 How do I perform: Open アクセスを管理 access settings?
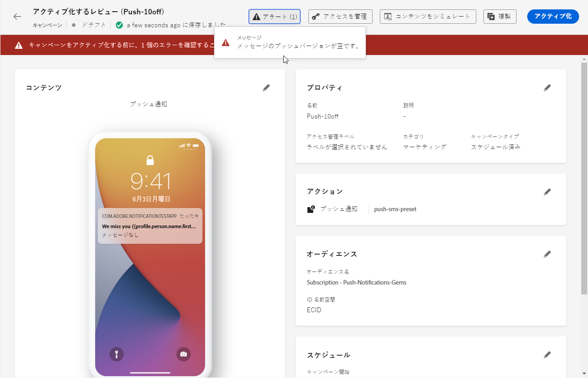340,17
